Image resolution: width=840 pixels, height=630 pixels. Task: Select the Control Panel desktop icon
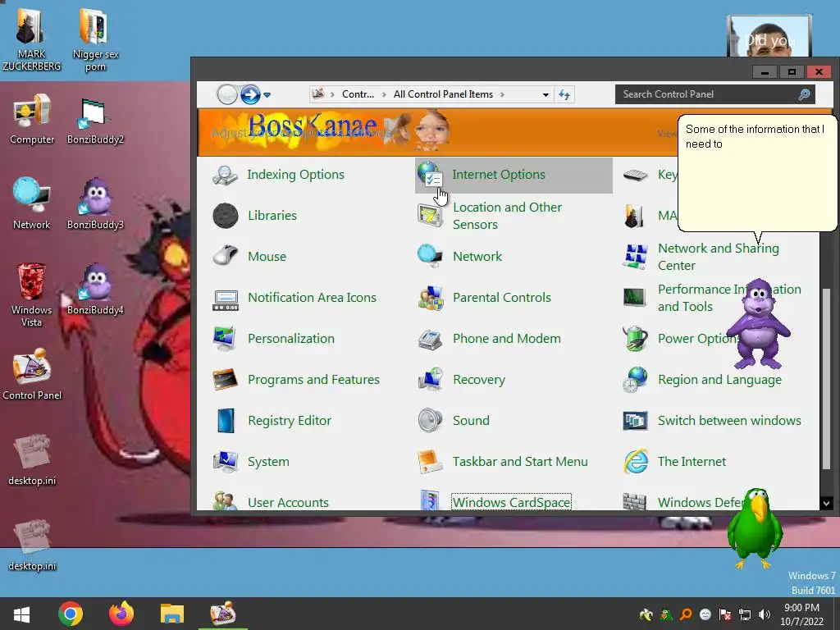pos(32,375)
